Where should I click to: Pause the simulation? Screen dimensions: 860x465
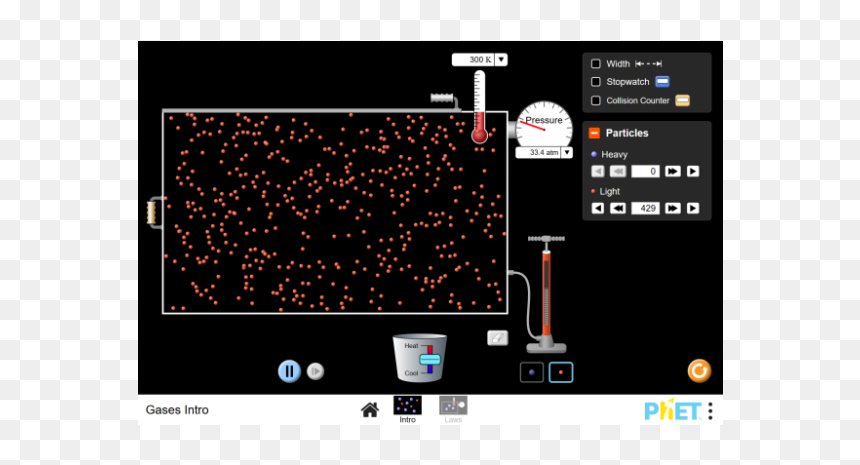pyautogui.click(x=289, y=371)
